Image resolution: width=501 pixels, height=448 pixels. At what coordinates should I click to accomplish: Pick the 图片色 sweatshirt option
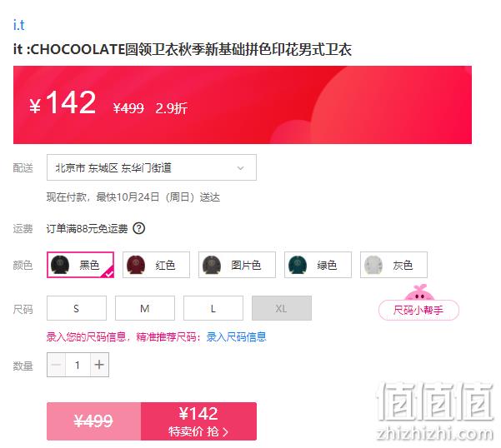pos(237,265)
